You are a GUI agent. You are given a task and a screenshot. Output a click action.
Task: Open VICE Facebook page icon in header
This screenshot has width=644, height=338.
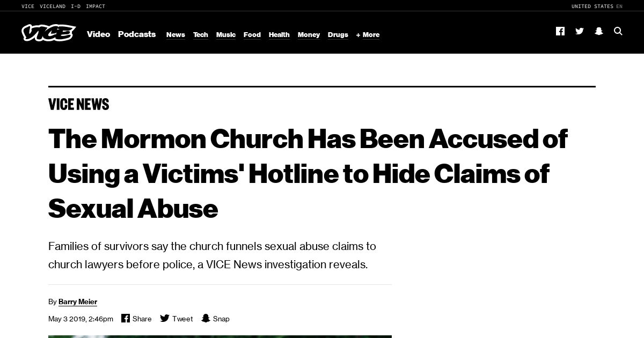[560, 31]
